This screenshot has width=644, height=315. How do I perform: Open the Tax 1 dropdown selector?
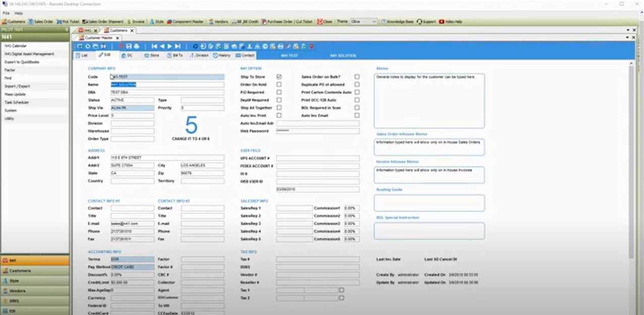pos(342,290)
